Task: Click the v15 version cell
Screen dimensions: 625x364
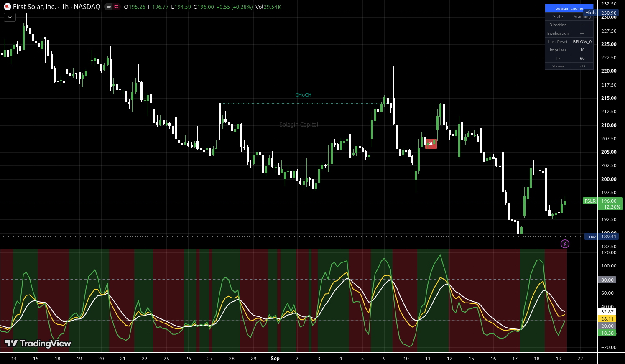Action: [582, 66]
